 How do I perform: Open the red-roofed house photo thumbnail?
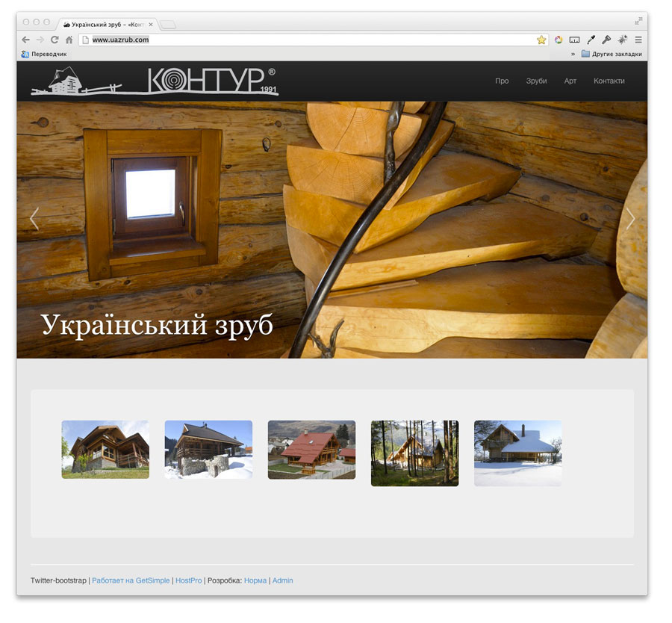pyautogui.click(x=311, y=451)
